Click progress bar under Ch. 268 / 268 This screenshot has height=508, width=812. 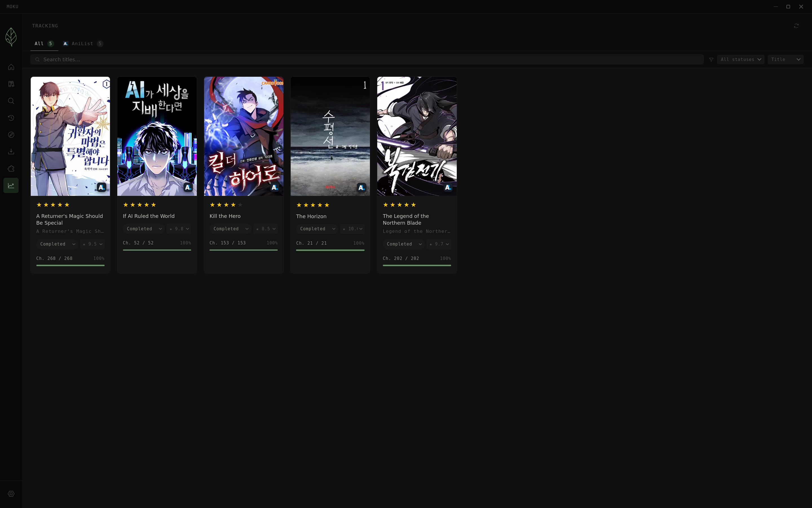coord(70,265)
